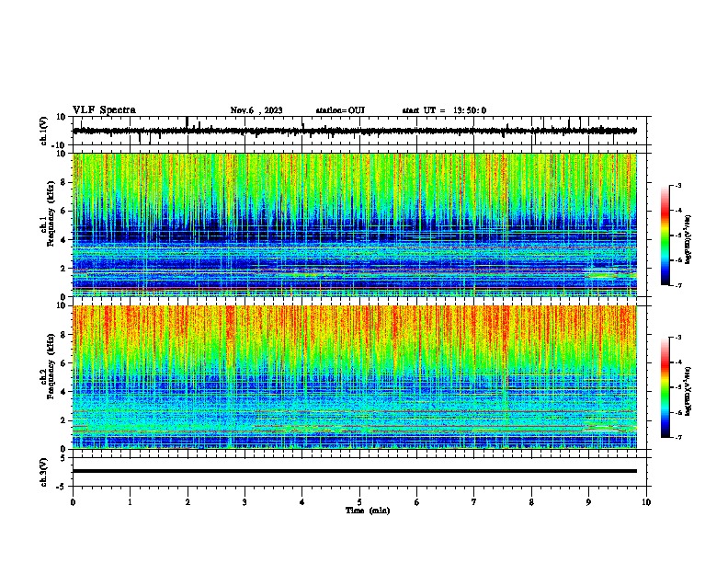Click the "5" tick on ch.3(V) axis
The width and height of the screenshot is (728, 563).
point(63,458)
